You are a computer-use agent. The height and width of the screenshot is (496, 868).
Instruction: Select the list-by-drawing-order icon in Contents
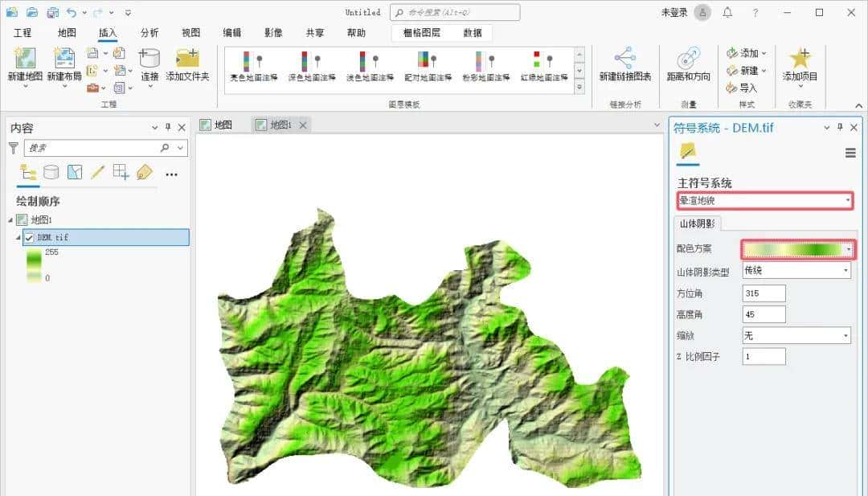point(28,173)
